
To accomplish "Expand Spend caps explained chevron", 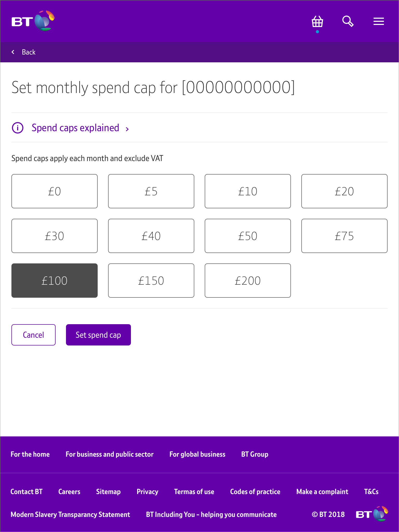I will pos(127,129).
